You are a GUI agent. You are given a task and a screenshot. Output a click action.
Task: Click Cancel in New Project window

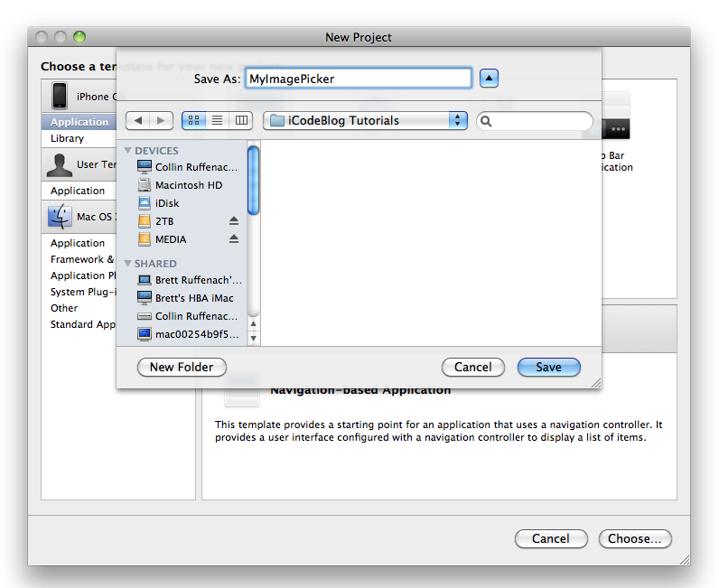click(x=551, y=538)
